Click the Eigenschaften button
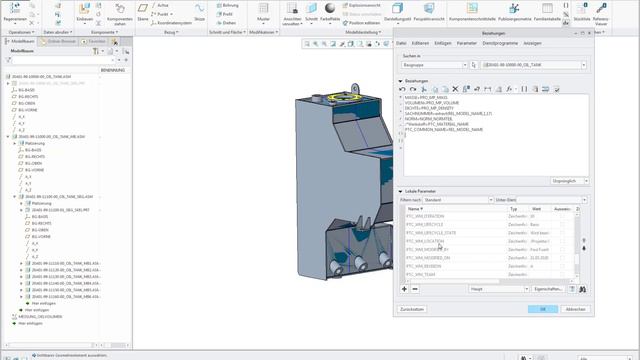Screen dimensions: 640x360 click(548, 289)
